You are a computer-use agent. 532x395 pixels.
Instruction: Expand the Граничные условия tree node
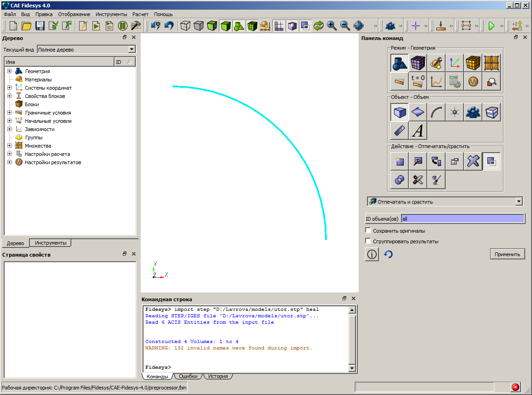(10, 113)
